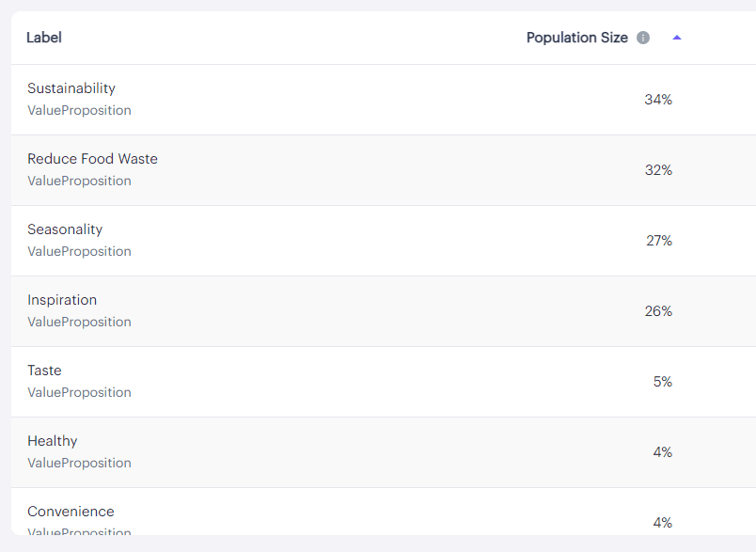756x552 pixels.
Task: Click the 5% population value
Action: tap(663, 382)
